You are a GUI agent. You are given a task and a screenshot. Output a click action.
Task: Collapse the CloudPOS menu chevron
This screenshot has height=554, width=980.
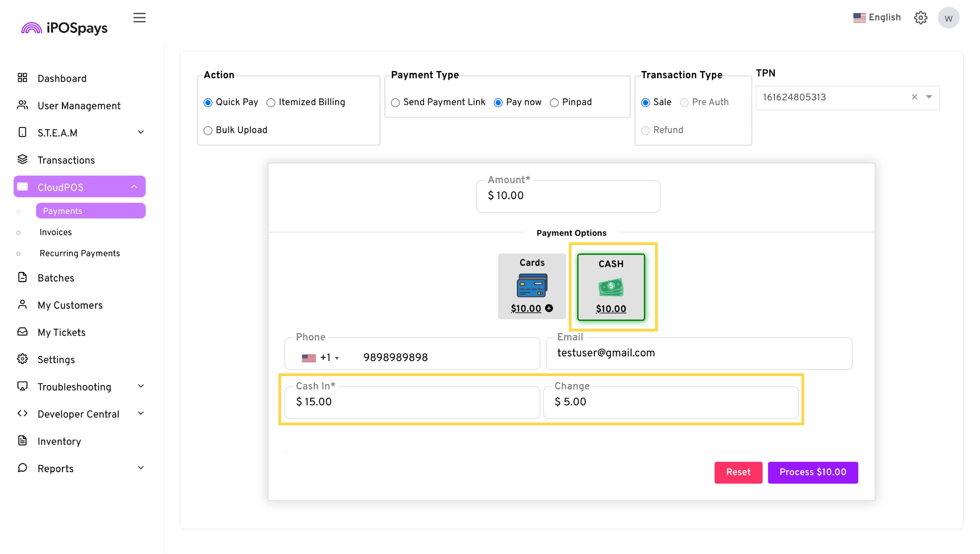point(134,186)
